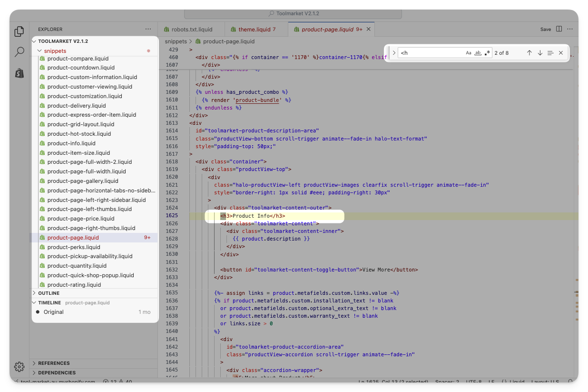The image size is (588, 392).
Task: Click the find input containing "<h"
Action: tap(431, 53)
